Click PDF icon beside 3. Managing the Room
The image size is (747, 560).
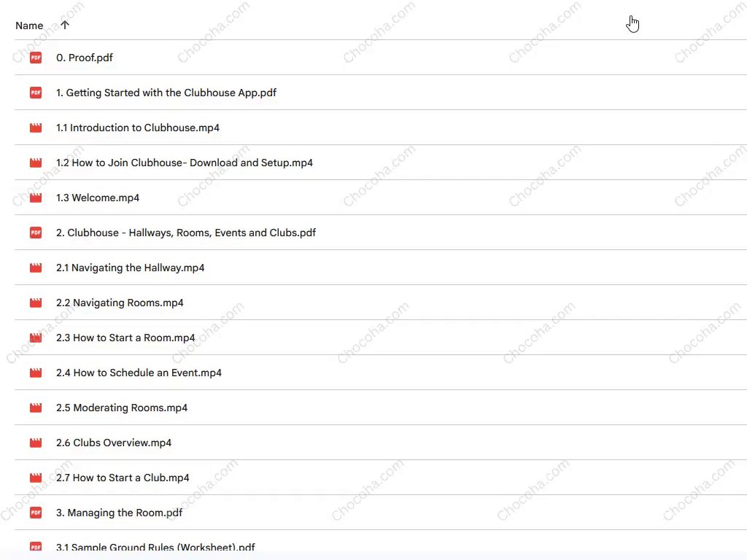(35, 513)
